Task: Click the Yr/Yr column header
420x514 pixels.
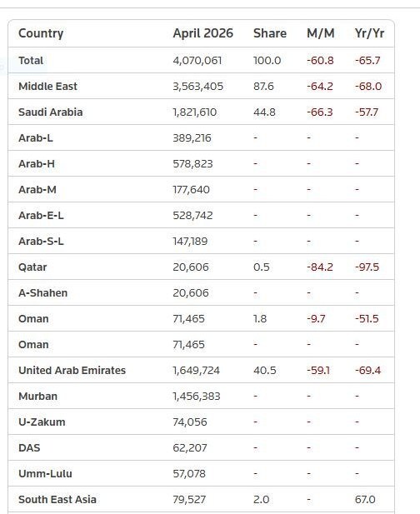Action: pos(369,33)
